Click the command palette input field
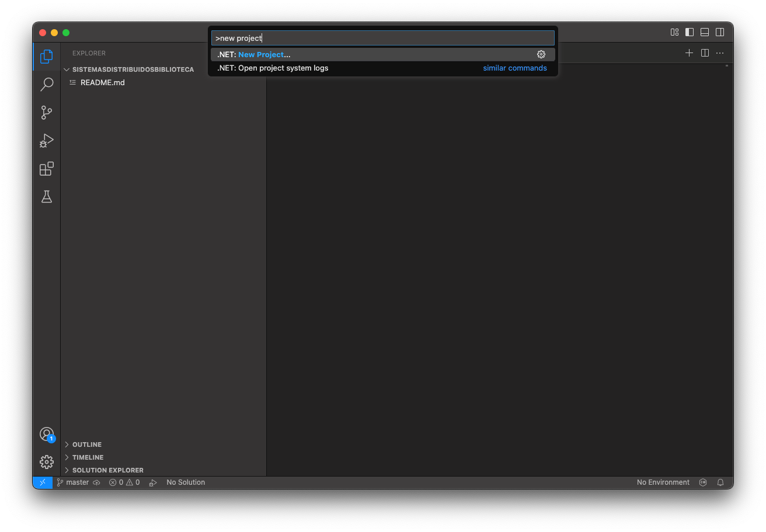 pyautogui.click(x=382, y=38)
